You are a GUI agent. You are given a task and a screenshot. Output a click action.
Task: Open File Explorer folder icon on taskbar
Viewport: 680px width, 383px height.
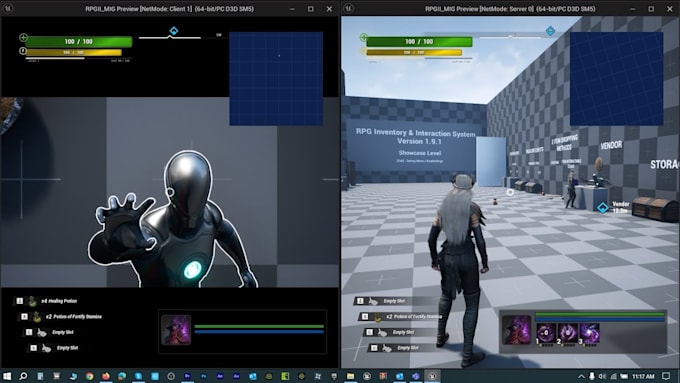[x=350, y=376]
